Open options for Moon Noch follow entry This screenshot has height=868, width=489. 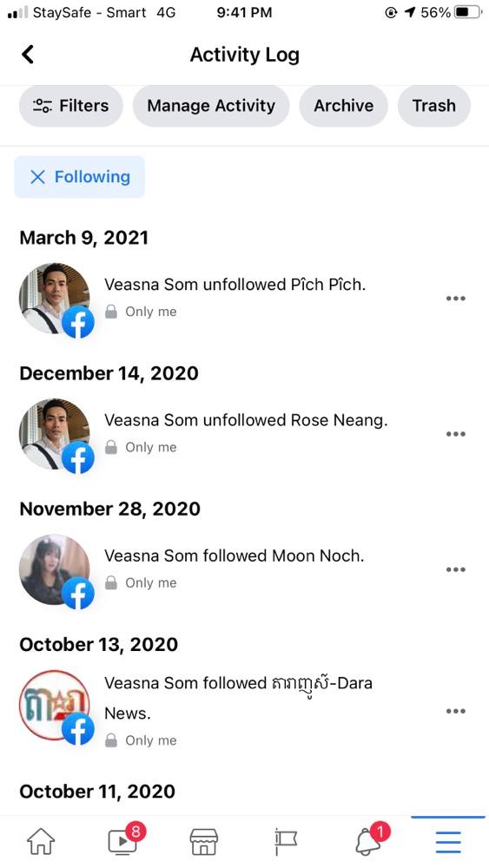point(455,569)
